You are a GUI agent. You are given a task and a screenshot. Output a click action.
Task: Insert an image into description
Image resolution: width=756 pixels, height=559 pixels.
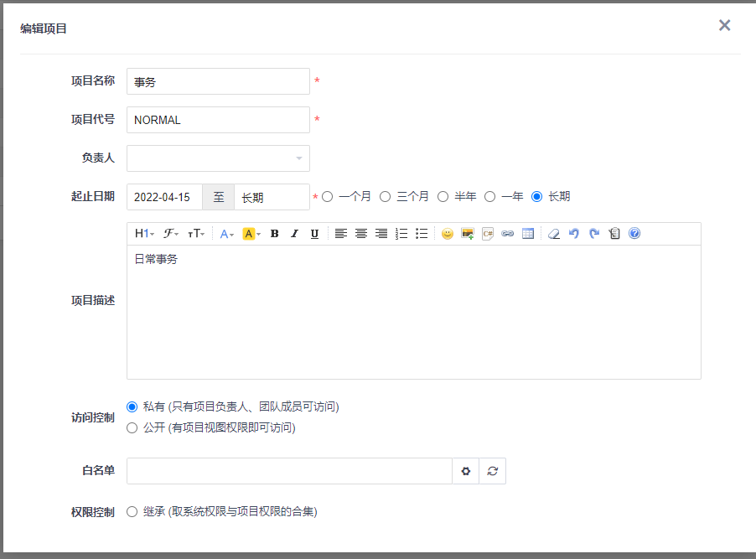468,234
